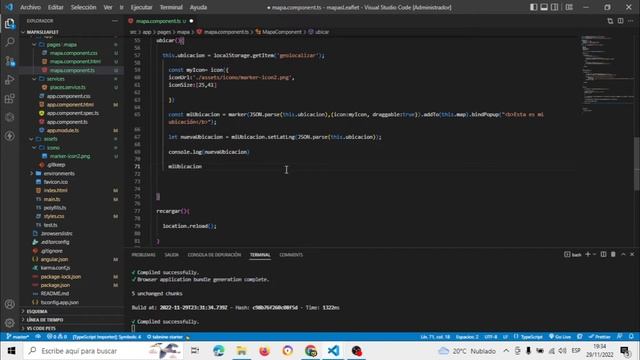Close the terminal panel
This screenshot has width=640, height=360.
632,254
